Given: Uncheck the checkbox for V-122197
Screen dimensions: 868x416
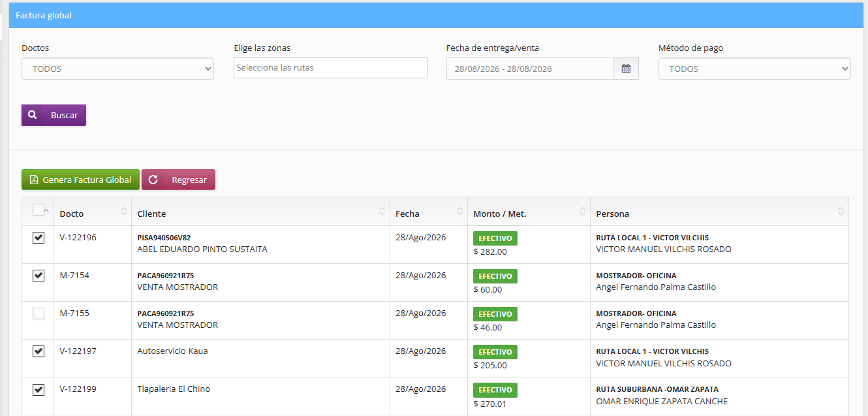Looking at the screenshot, I should tap(39, 351).
